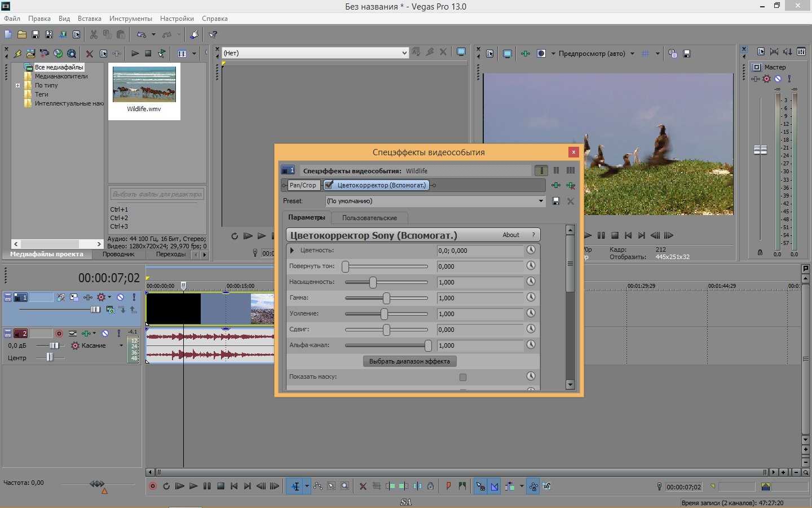This screenshot has height=508, width=812.
Task: Toggle Color Corrector effect checkbox in chain
Action: click(329, 185)
